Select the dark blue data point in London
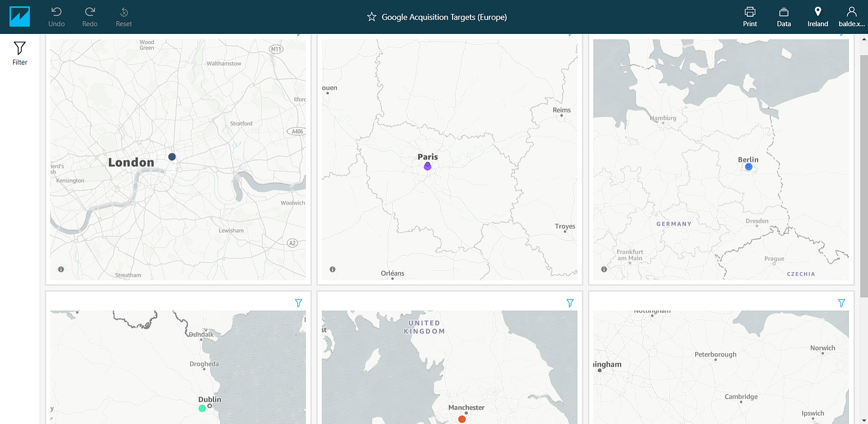 point(172,157)
